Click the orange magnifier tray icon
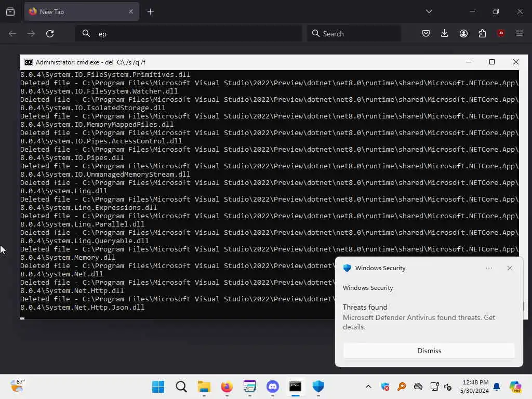532x399 pixels. point(402,387)
